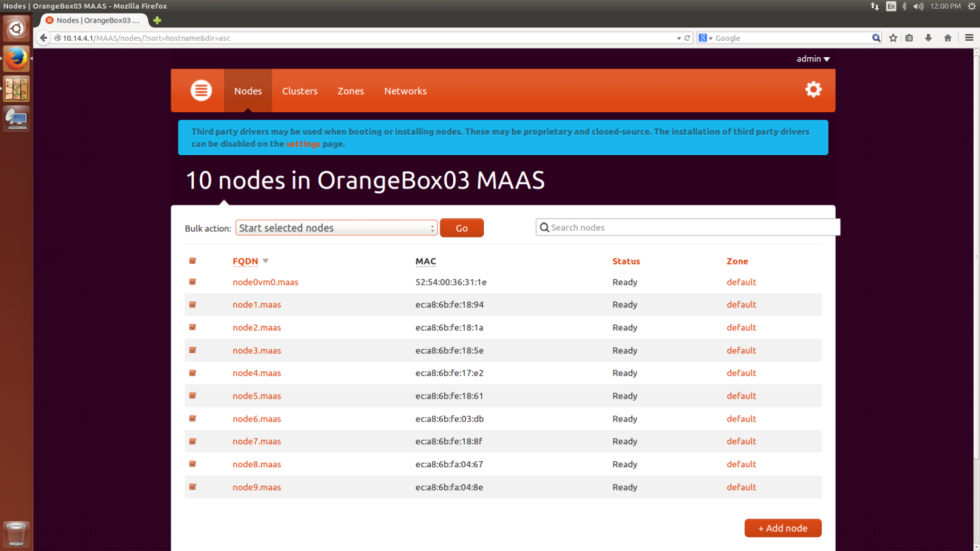Bookmark this page with the star icon
The image size is (980, 551).
tap(893, 37)
